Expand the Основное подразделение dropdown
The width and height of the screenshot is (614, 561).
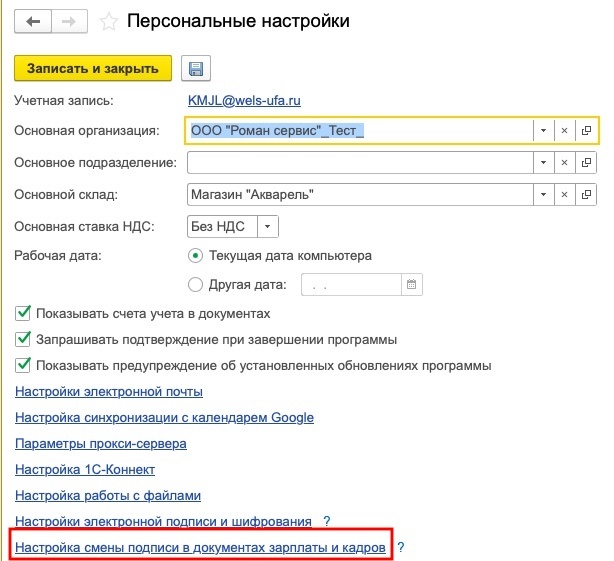(x=544, y=162)
